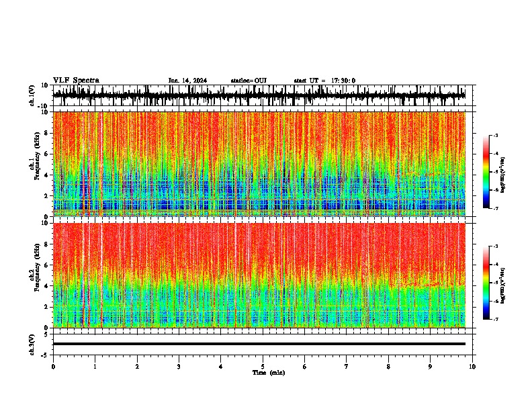This screenshot has width=532, height=411.
Task: Click the time axis tick label "0"
Action: pyautogui.click(x=53, y=367)
